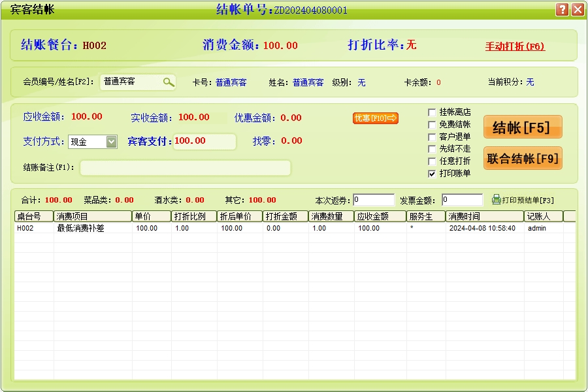This screenshot has height=392, width=588.
Task: Sort by the 消费项目 column header
Action: (93, 216)
